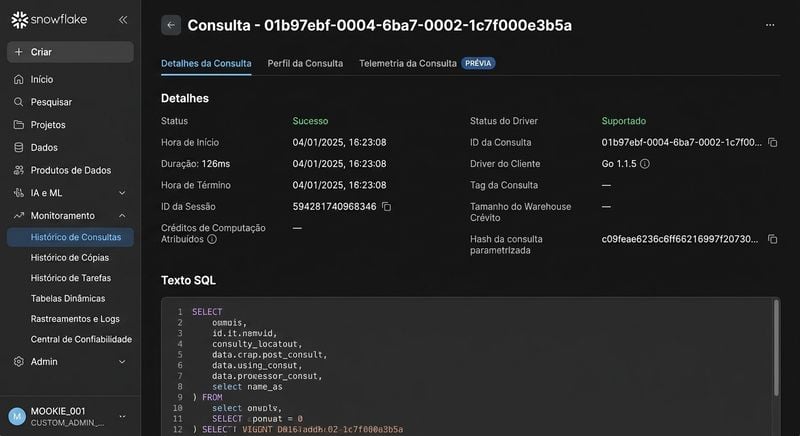Click line 6 data.using_consut

click(257, 365)
